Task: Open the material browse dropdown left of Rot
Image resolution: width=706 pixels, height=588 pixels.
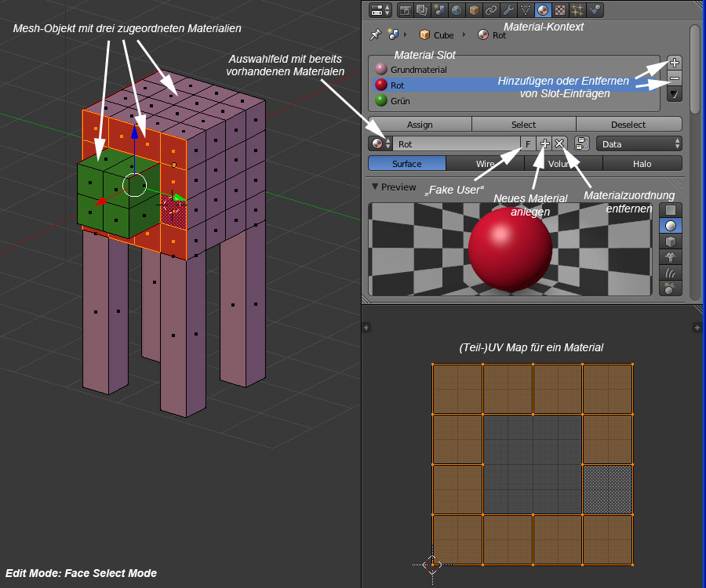Action: coord(380,143)
